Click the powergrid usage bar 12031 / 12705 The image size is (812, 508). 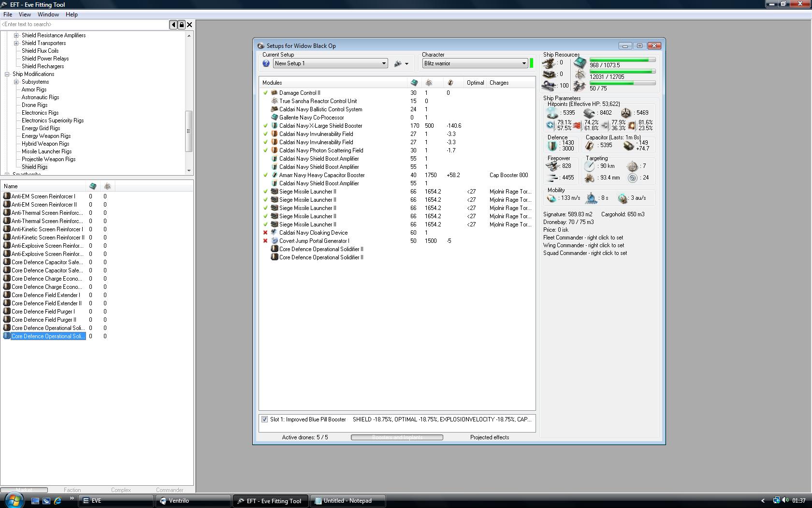(x=623, y=72)
